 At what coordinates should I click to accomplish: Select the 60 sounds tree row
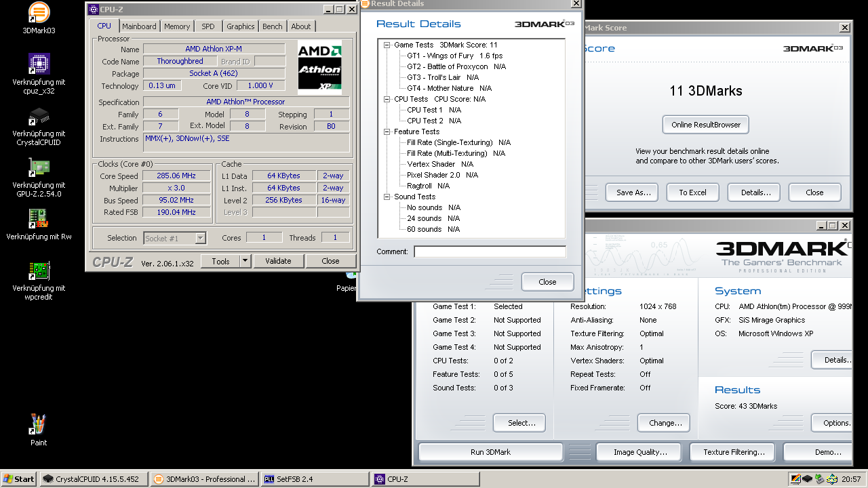pos(433,229)
